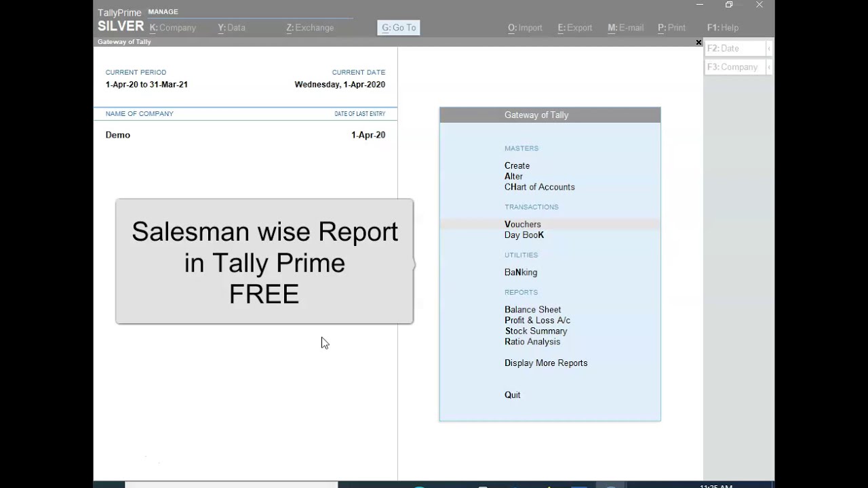
Task: Open Profit & Loss A/c report
Action: pyautogui.click(x=537, y=321)
